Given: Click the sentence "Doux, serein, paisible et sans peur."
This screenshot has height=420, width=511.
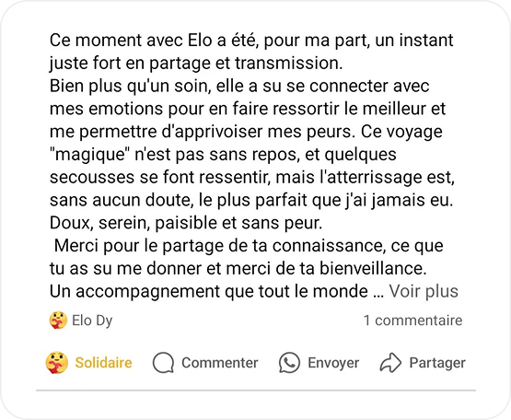Looking at the screenshot, I should point(186,224).
